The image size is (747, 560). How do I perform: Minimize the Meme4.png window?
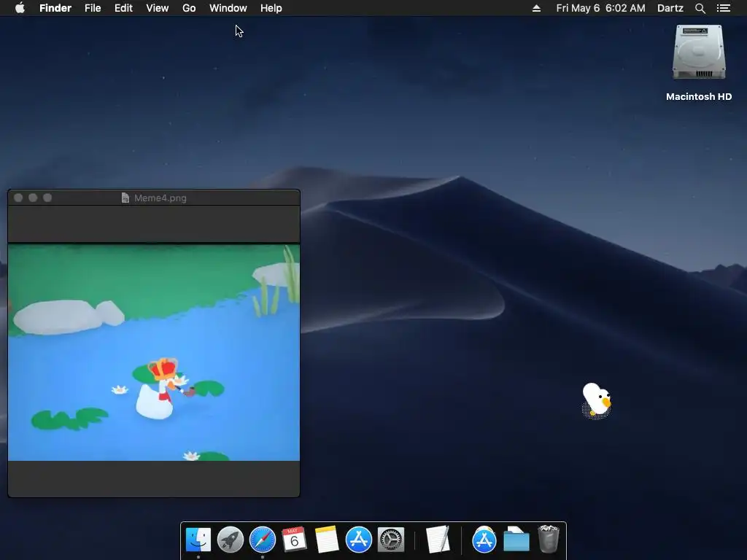click(x=33, y=198)
